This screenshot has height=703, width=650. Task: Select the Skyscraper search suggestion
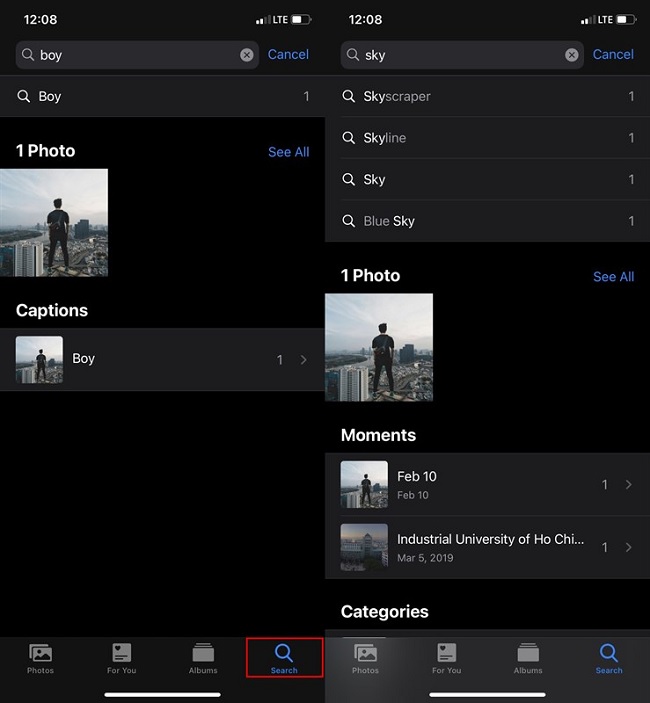[x=487, y=96]
